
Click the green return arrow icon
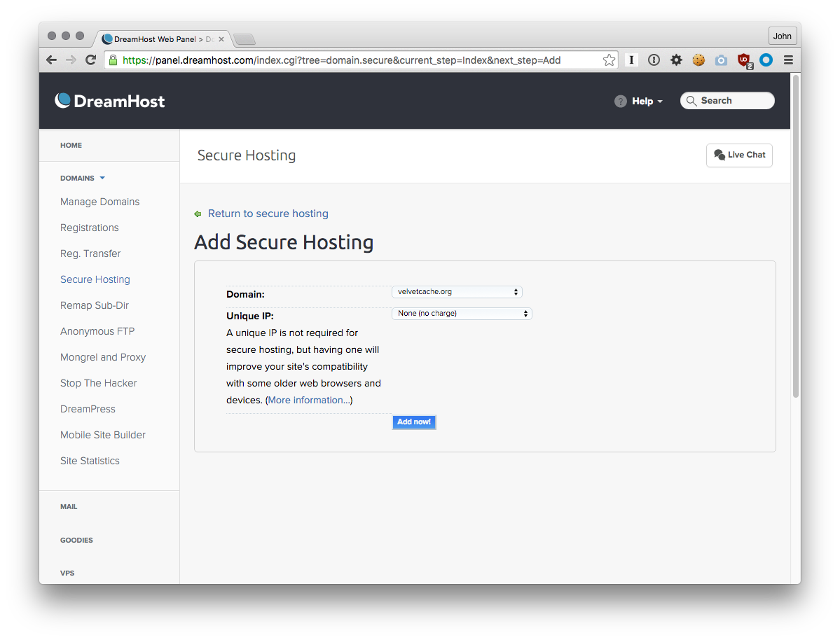(x=198, y=214)
